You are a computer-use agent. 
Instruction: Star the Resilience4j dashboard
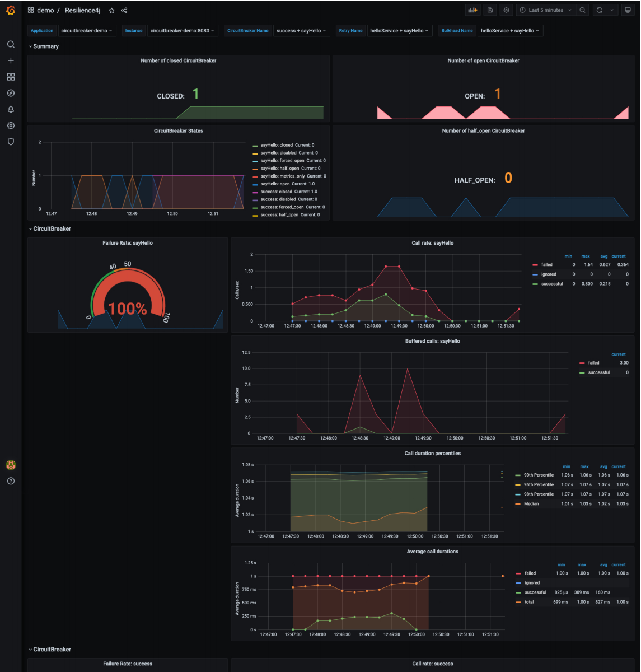point(111,10)
